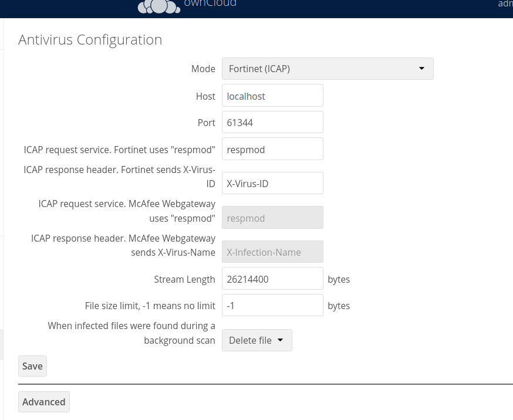Viewport: 513px width, 420px height.
Task: Select the file size limit field showing -1
Action: (x=272, y=305)
